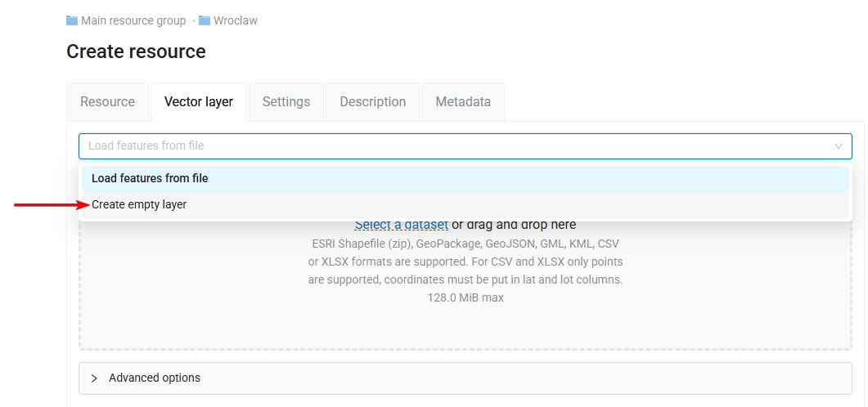868x407 pixels.
Task: Select the Vector layer tab
Action: [x=199, y=102]
